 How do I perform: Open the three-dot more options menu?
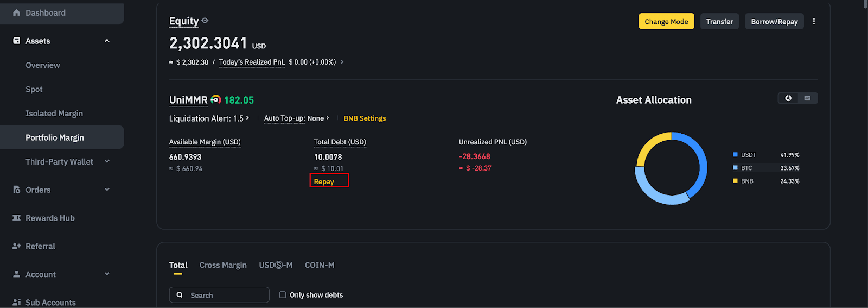[814, 21]
